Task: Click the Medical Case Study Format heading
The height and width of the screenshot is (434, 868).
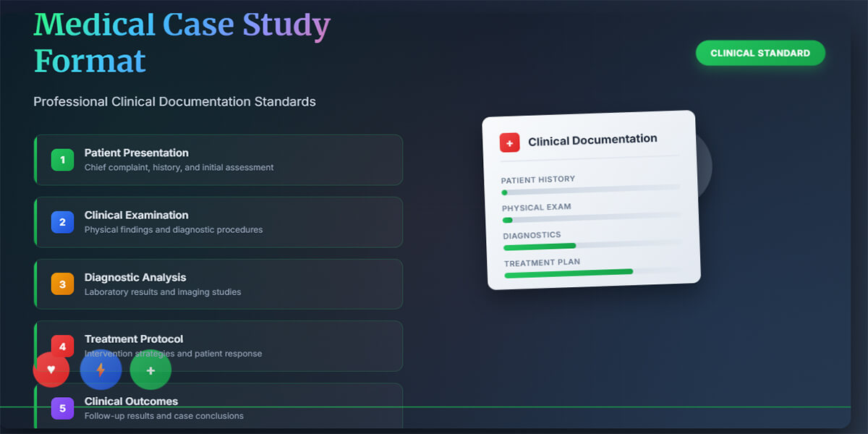Action: (x=181, y=42)
